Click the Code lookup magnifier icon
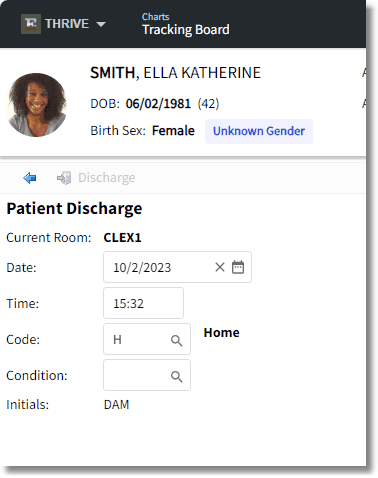378x478 pixels. coord(176,340)
